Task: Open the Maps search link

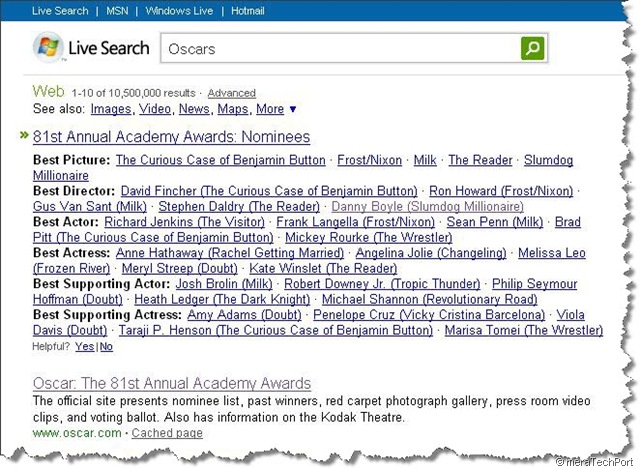Action: coord(233,109)
